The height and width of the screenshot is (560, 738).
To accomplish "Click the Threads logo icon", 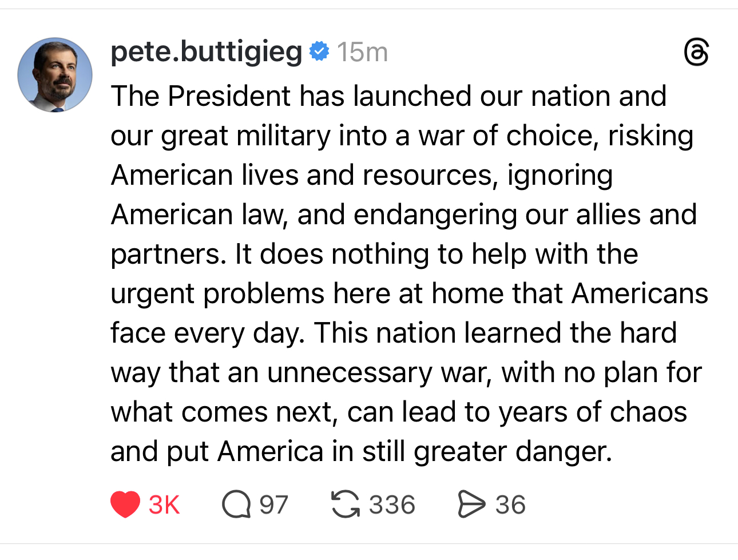I will [x=696, y=53].
